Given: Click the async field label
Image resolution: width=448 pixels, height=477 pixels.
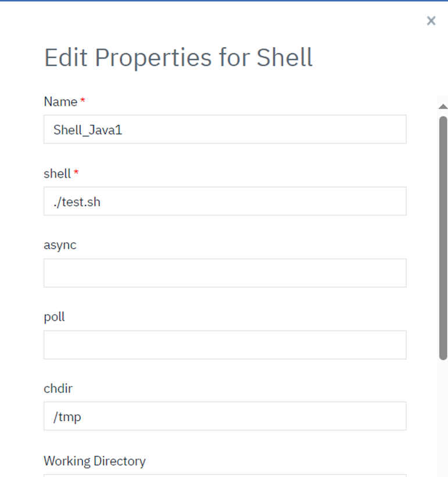Looking at the screenshot, I should click(x=60, y=245).
